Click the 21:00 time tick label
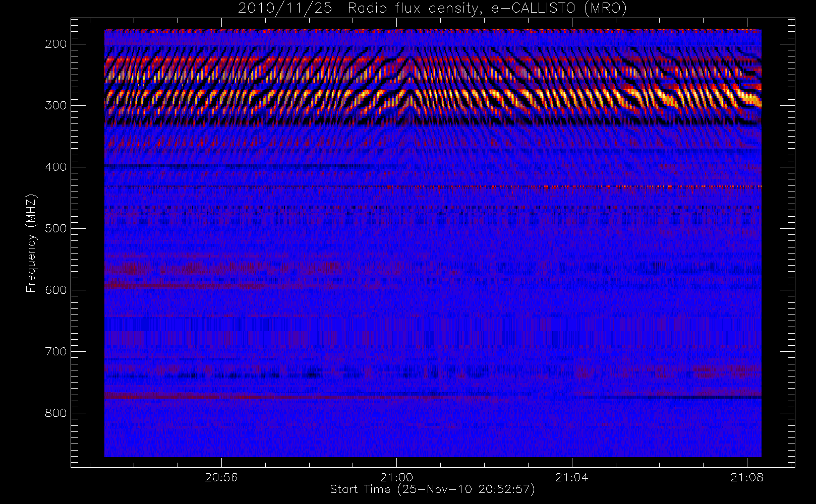Image resolution: width=816 pixels, height=504 pixels. coord(396,477)
